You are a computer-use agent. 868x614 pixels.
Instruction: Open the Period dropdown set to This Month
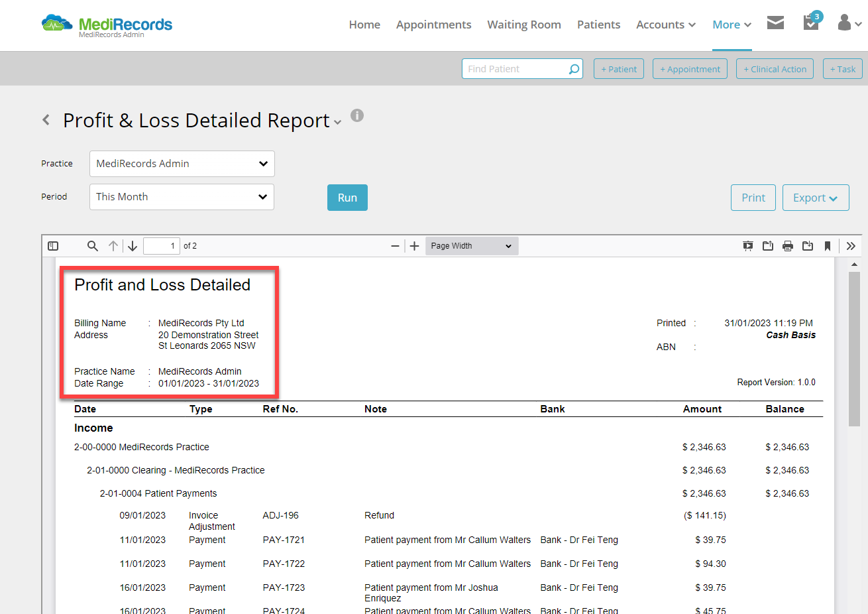(x=182, y=197)
